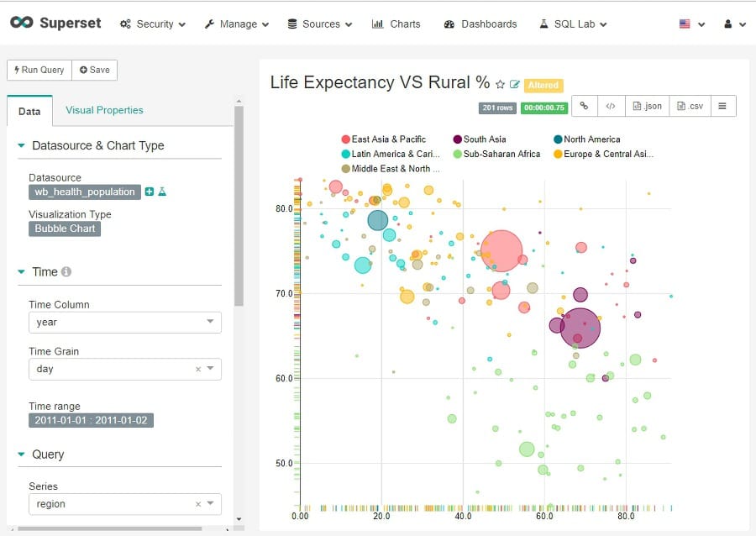Copy the short link via chain icon
The width and height of the screenshot is (756, 536).
pos(584,106)
